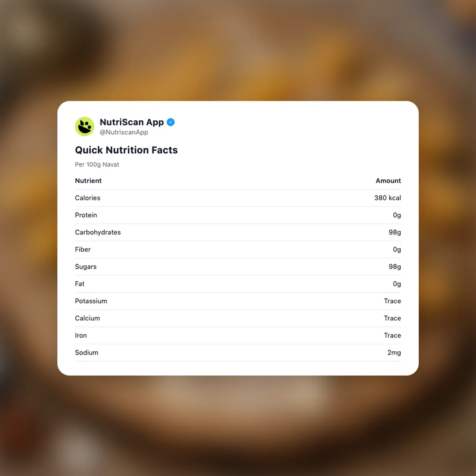Select the Calcium row label
Screen dimensions: 476x476
coord(87,318)
